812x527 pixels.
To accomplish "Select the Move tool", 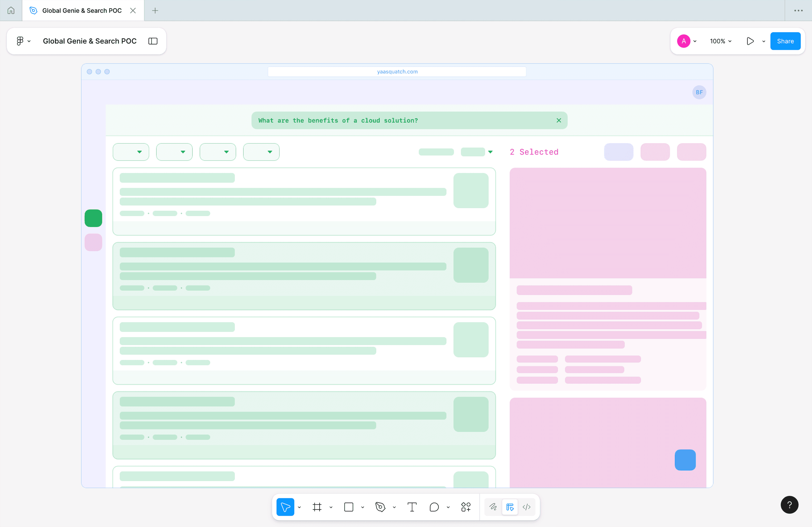I will [285, 507].
